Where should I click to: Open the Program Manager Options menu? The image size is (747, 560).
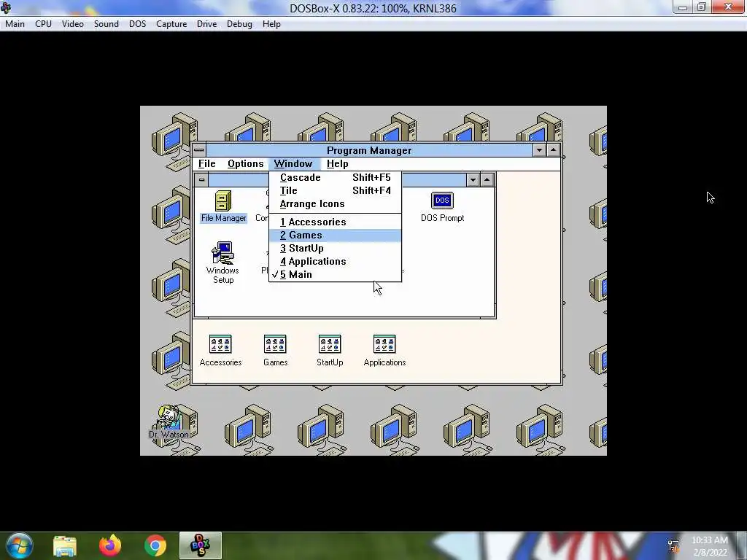245,164
